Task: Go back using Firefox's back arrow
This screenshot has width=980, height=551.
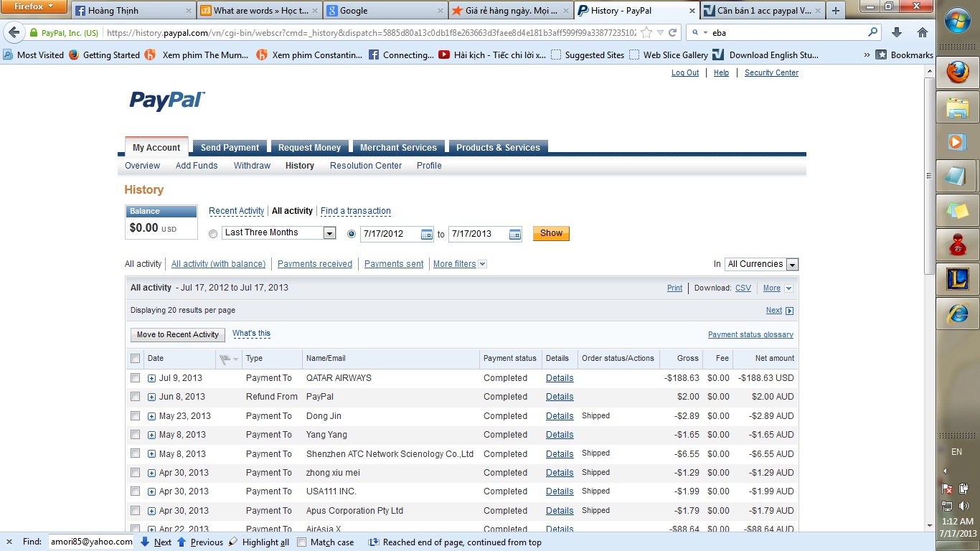Action: [x=14, y=32]
